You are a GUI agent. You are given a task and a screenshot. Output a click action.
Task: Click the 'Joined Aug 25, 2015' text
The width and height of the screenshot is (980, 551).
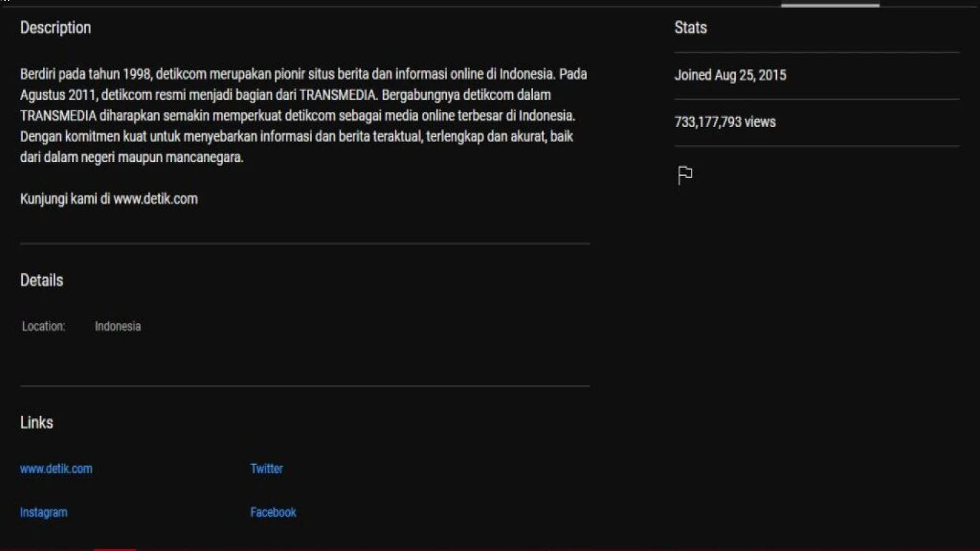coord(730,75)
